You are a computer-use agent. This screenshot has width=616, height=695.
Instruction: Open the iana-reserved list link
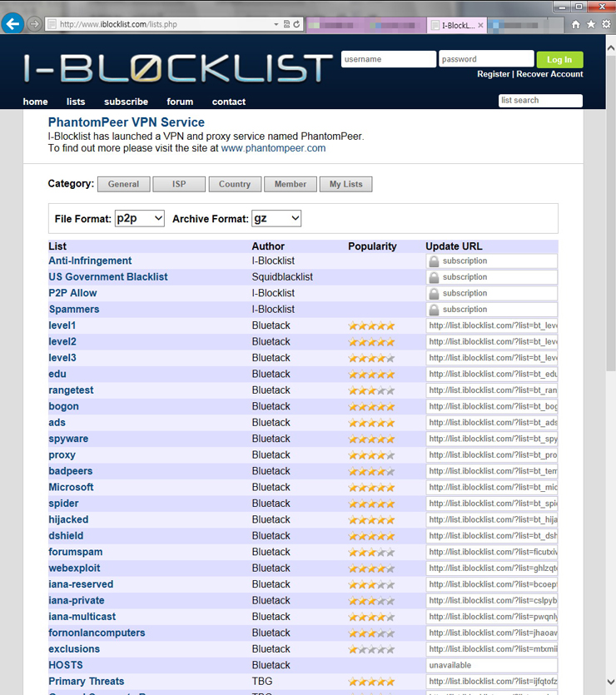tap(81, 584)
